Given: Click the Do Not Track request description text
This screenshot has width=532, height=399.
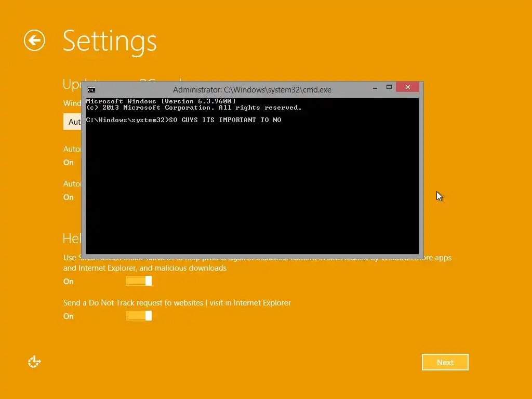Looking at the screenshot, I should tap(177, 303).
